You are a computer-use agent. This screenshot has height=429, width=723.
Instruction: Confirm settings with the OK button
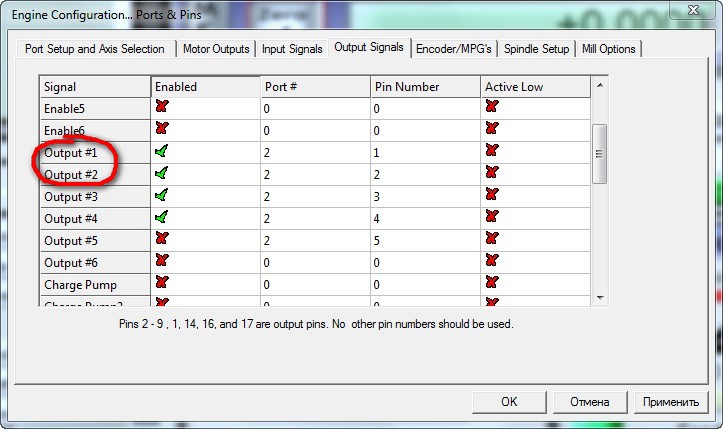pyautogui.click(x=509, y=402)
